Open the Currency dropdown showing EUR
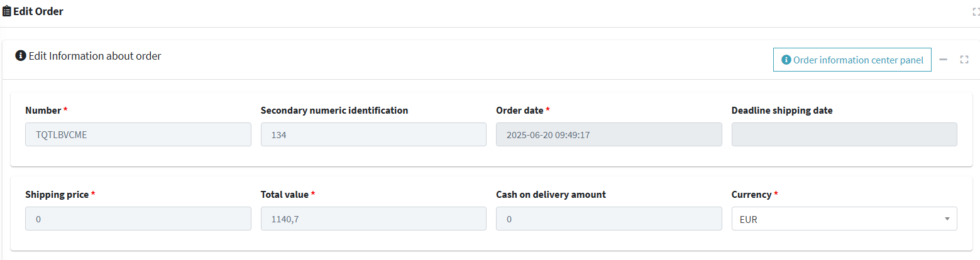Screen dimensions: 980x260 tap(844, 219)
